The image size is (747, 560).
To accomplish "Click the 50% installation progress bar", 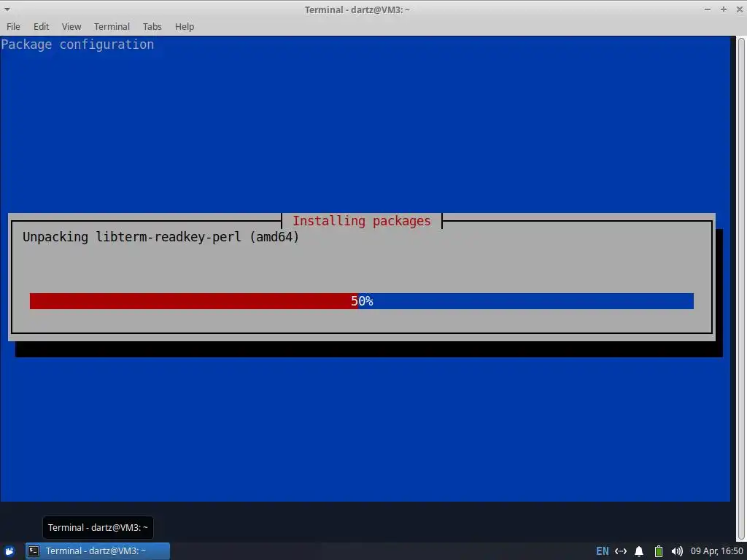I will [x=362, y=301].
